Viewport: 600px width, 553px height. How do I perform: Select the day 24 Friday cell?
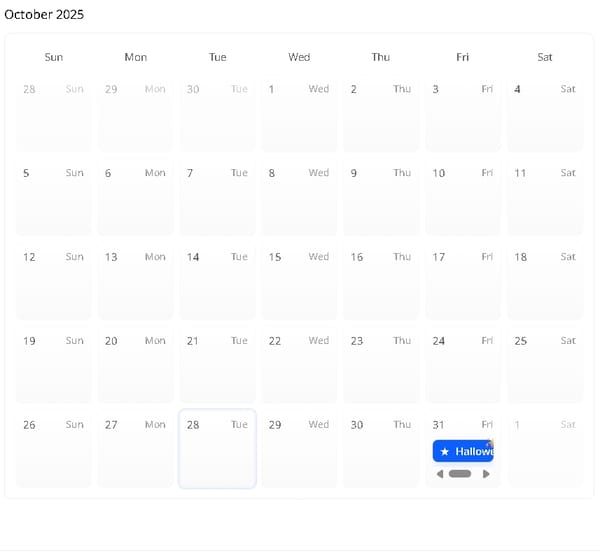click(x=463, y=365)
